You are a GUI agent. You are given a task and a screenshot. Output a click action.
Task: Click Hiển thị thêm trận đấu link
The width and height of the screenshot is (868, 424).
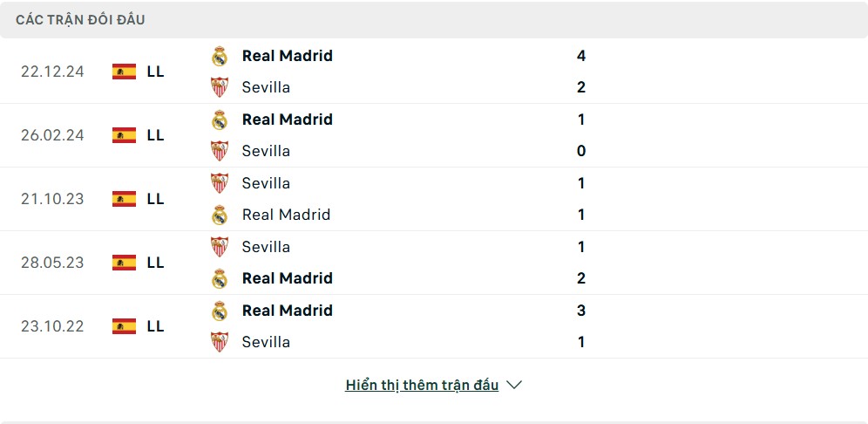click(422, 386)
